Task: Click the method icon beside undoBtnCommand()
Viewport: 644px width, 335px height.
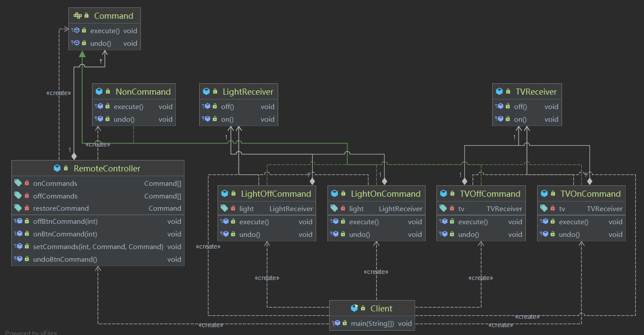Action: coord(18,259)
